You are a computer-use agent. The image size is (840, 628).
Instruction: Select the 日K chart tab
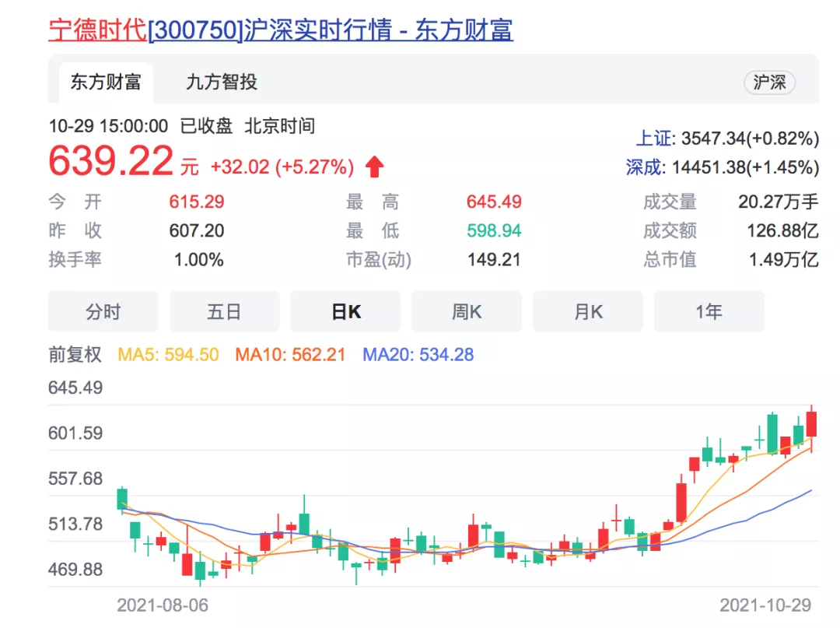point(346,311)
